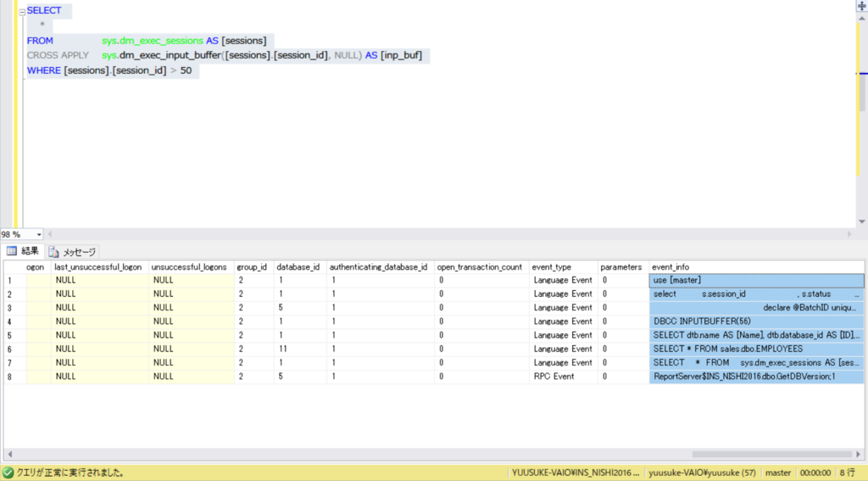Click the editor horizontal scroll right arrow
This screenshot has width=868, height=481.
[x=849, y=234]
